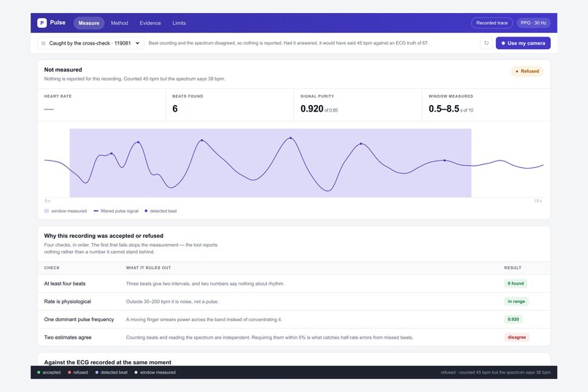Click the footer refused status message
The width and height of the screenshot is (588, 392).
coord(496,372)
